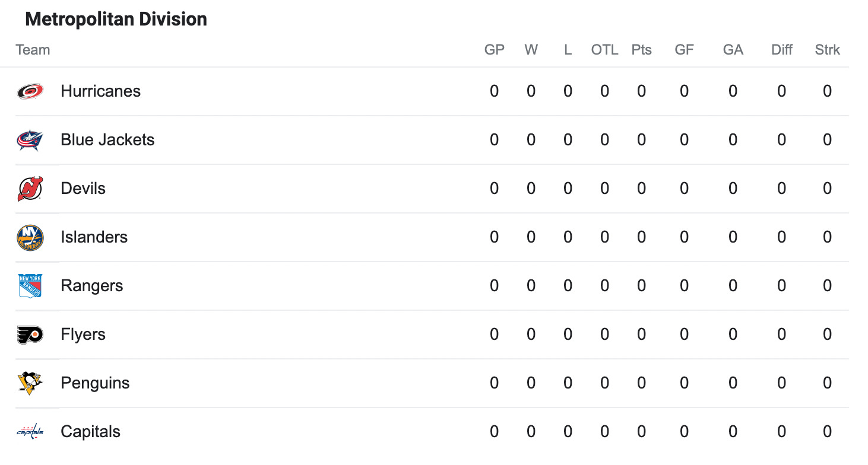Click the Capitals team logo
This screenshot has width=868, height=465.
30,432
